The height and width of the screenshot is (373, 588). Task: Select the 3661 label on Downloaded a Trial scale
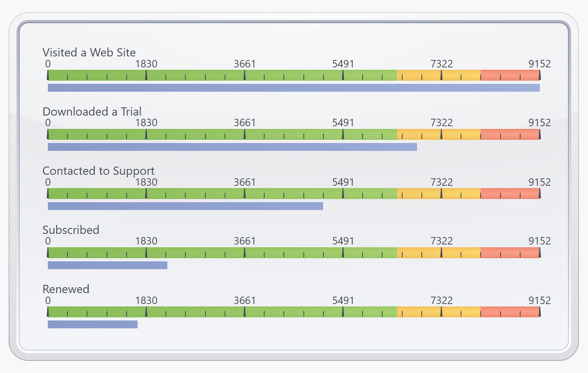pos(245,123)
